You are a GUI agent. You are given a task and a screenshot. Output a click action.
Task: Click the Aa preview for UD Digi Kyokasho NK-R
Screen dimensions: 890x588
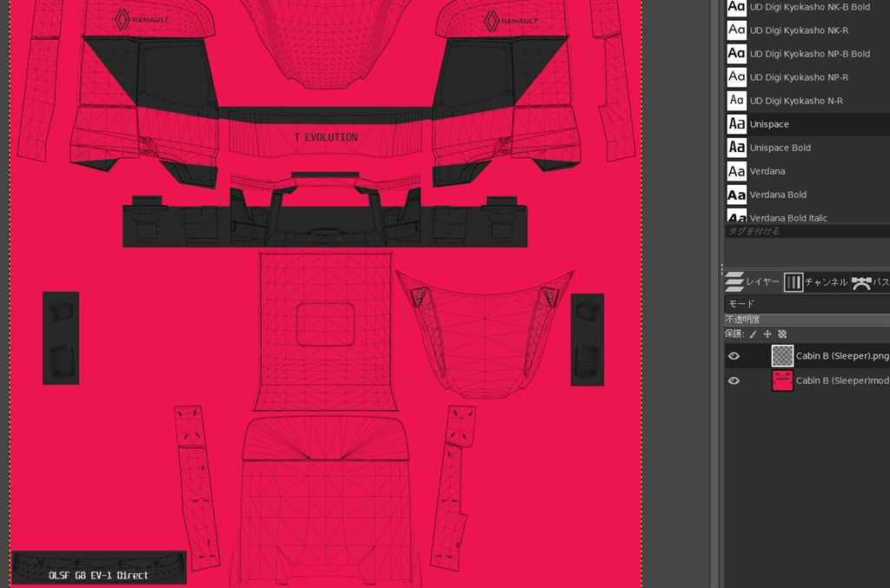tap(736, 30)
